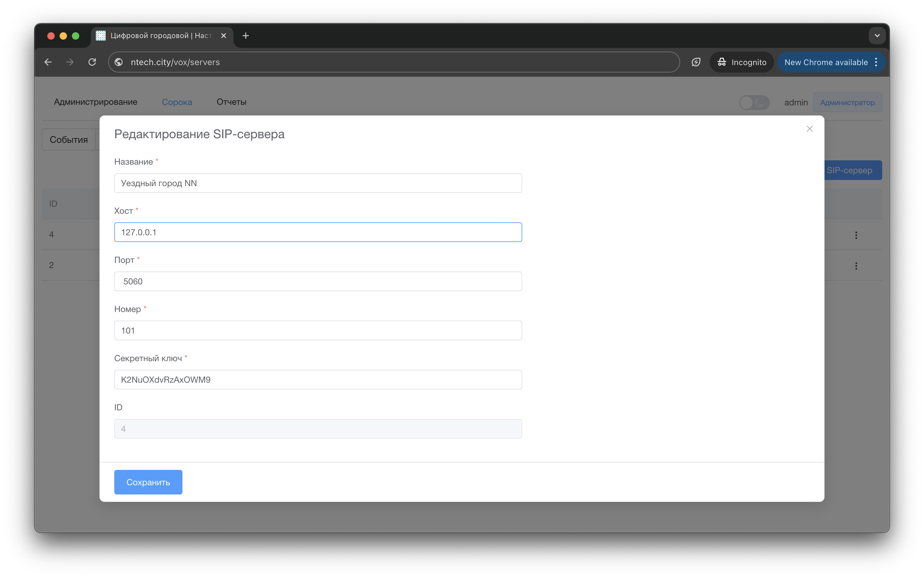
Task: Switch to the Отчеты section
Action: 231,102
